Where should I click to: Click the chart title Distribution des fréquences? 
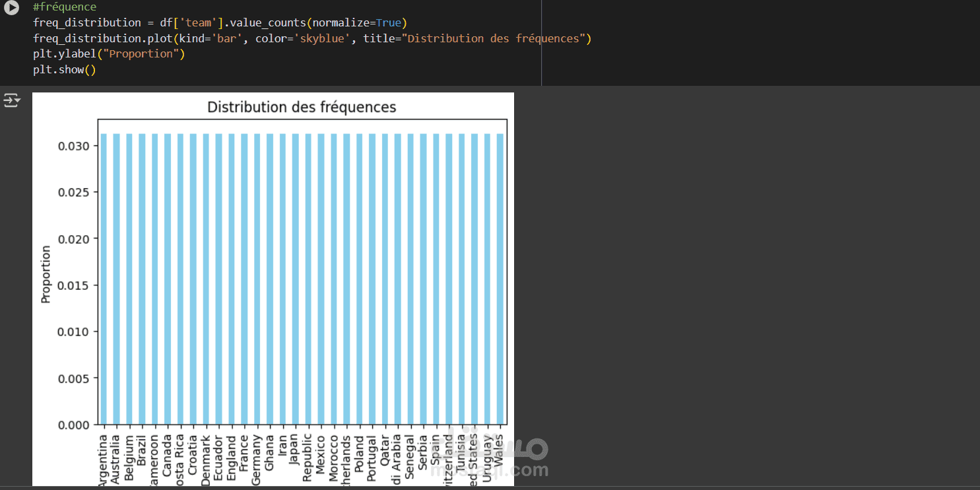[x=302, y=107]
